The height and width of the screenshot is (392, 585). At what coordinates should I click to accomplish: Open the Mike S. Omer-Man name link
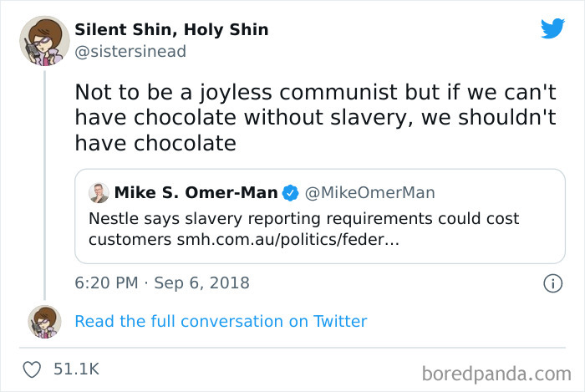(196, 193)
